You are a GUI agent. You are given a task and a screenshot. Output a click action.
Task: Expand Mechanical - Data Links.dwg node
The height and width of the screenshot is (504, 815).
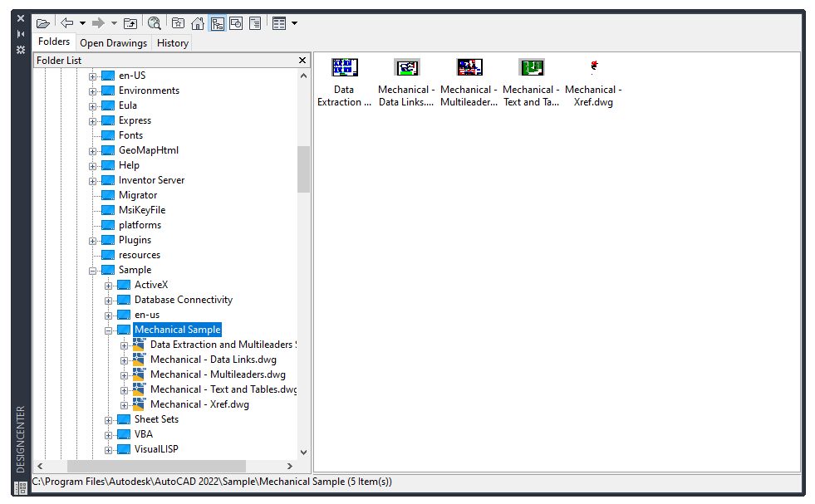click(x=124, y=360)
